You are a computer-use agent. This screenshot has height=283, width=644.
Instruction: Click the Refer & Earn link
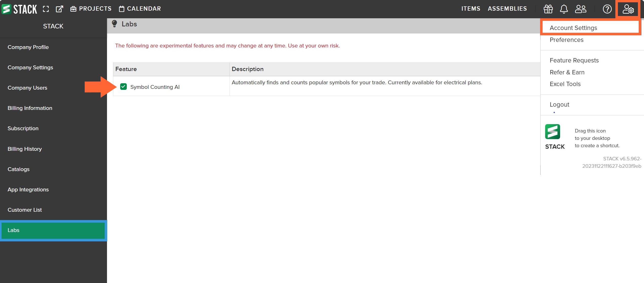point(568,72)
